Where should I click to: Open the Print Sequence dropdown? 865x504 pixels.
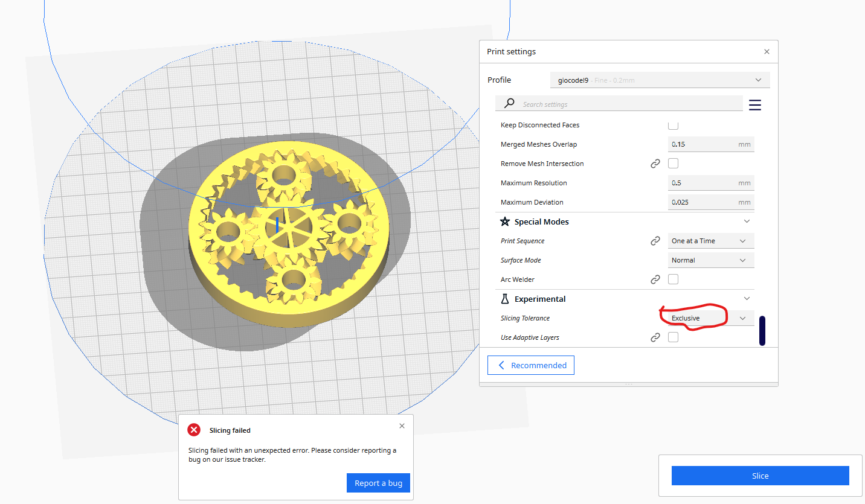(x=711, y=241)
